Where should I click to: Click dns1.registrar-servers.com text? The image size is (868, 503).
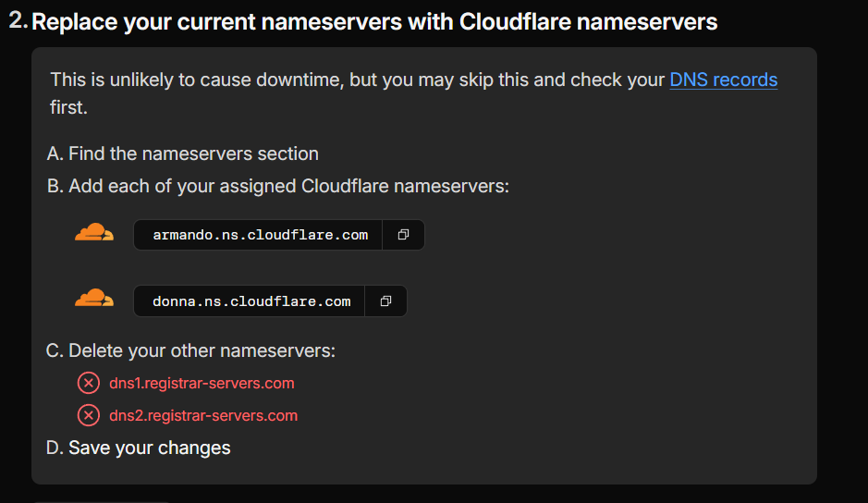202,384
